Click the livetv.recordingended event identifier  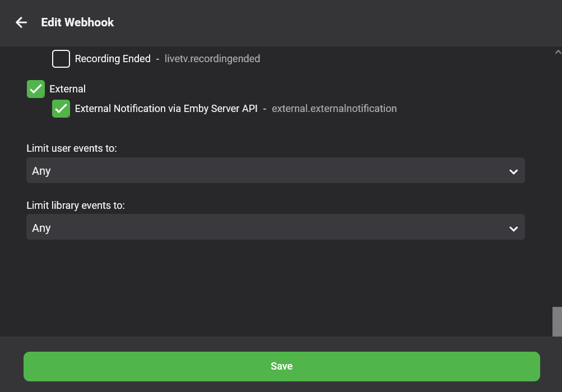coord(212,58)
